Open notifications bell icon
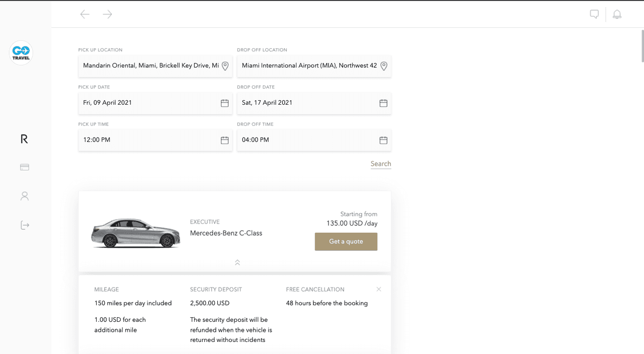The height and width of the screenshot is (354, 644). pos(617,14)
